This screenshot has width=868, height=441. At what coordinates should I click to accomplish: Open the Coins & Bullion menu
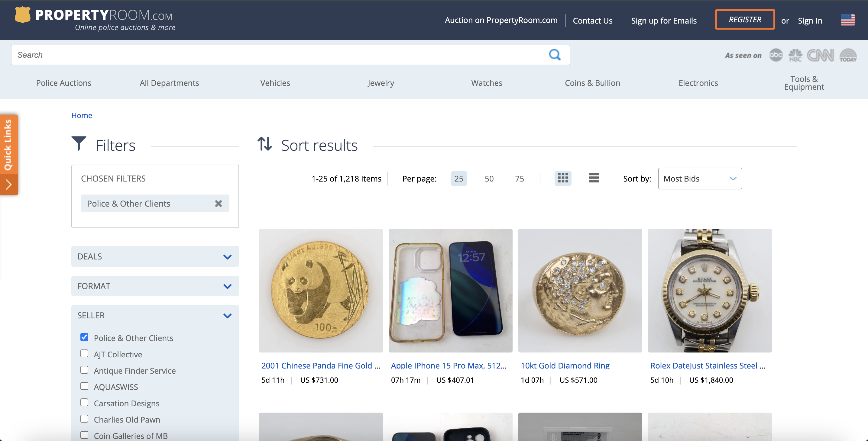[x=592, y=83]
